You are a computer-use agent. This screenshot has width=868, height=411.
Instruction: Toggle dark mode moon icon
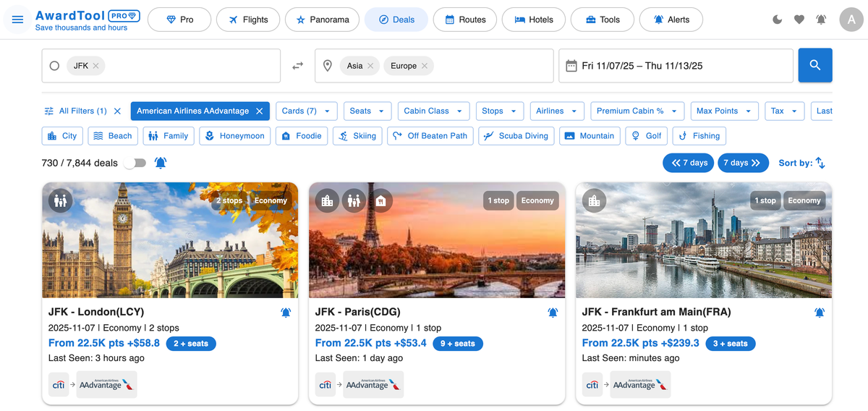pos(778,20)
